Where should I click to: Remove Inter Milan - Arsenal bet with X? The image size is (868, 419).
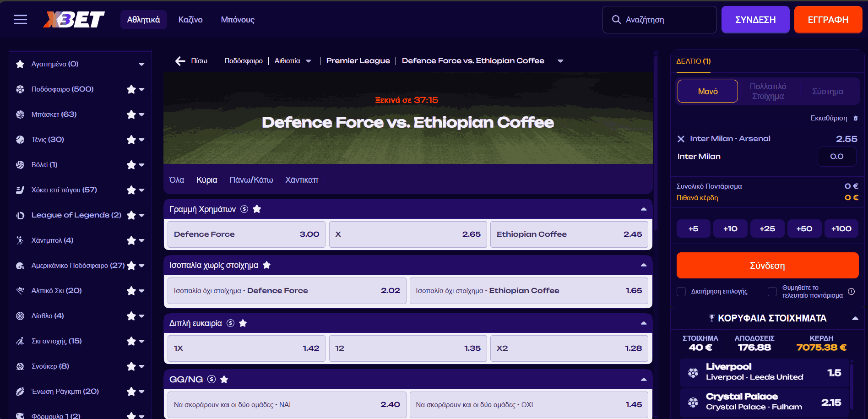click(681, 139)
